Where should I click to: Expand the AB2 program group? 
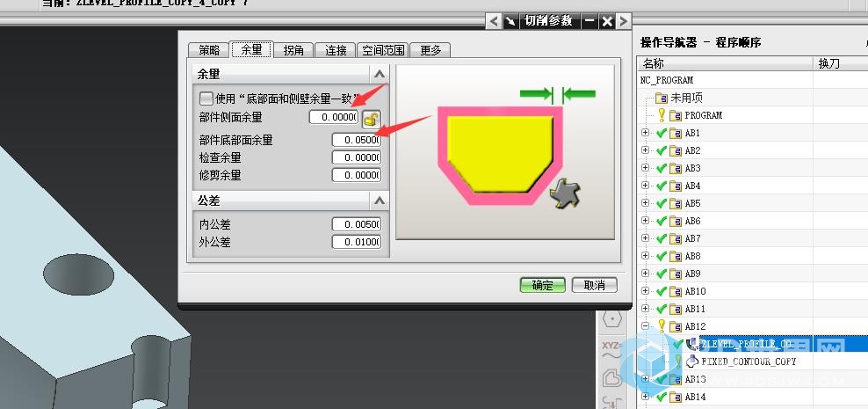tap(646, 150)
